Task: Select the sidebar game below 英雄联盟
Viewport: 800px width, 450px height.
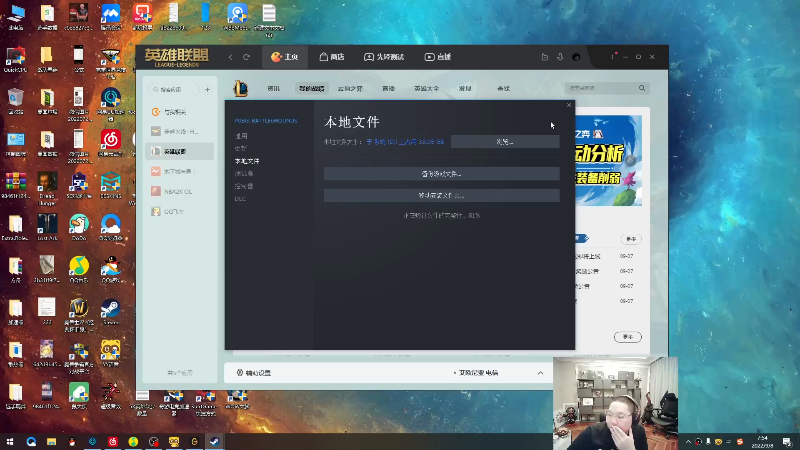Action: 180,171
